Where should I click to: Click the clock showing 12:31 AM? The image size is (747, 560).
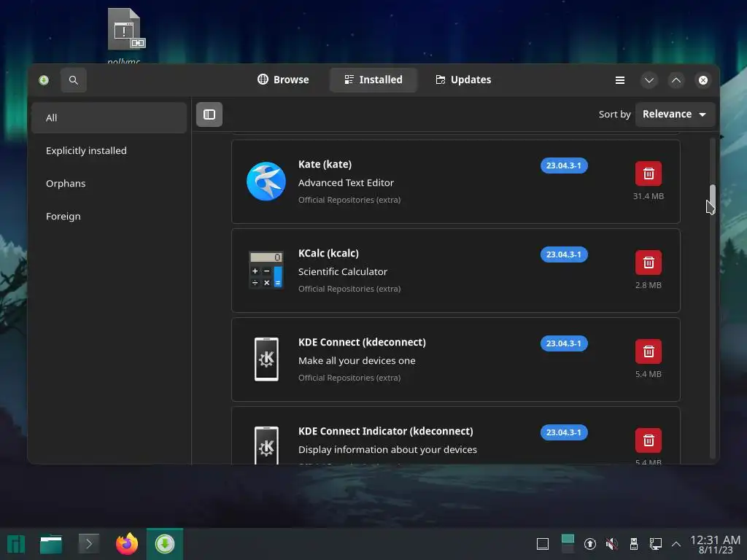tap(716, 544)
